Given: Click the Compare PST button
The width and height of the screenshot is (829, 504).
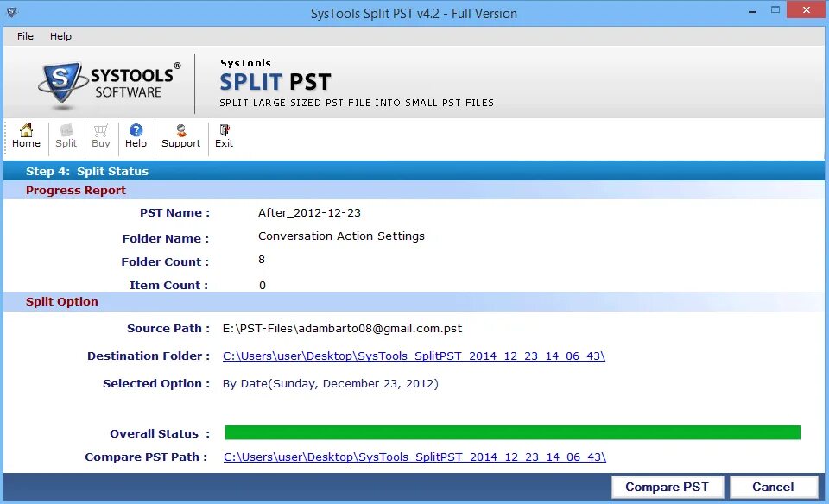Looking at the screenshot, I should tap(668, 487).
